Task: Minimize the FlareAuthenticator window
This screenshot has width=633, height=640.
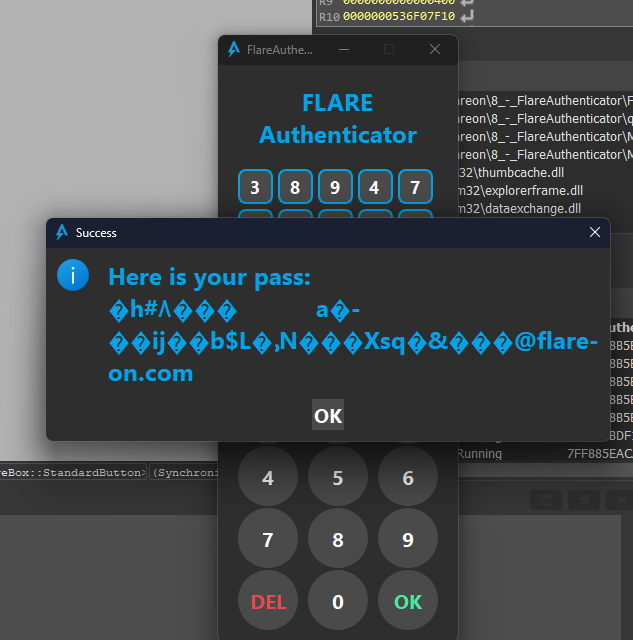Action: point(344,49)
